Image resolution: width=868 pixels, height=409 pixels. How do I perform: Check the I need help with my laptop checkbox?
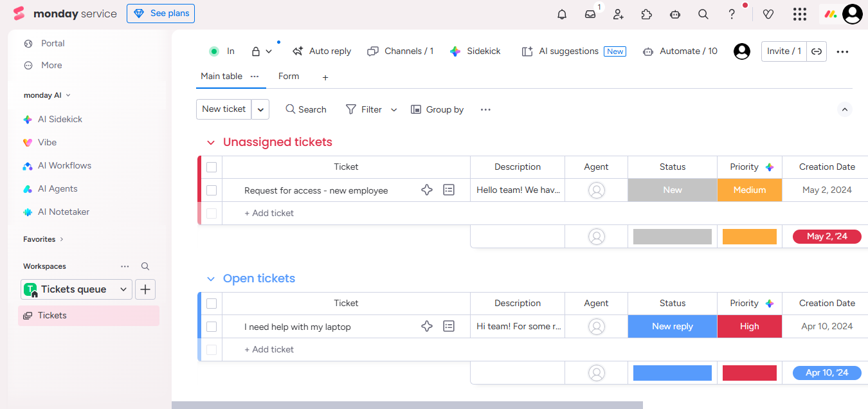(x=212, y=327)
